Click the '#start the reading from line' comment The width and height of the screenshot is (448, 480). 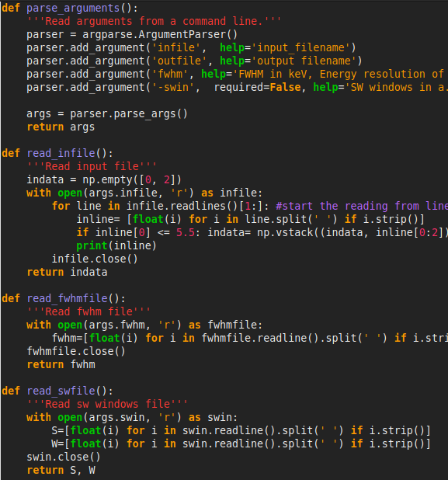pyautogui.click(x=361, y=206)
